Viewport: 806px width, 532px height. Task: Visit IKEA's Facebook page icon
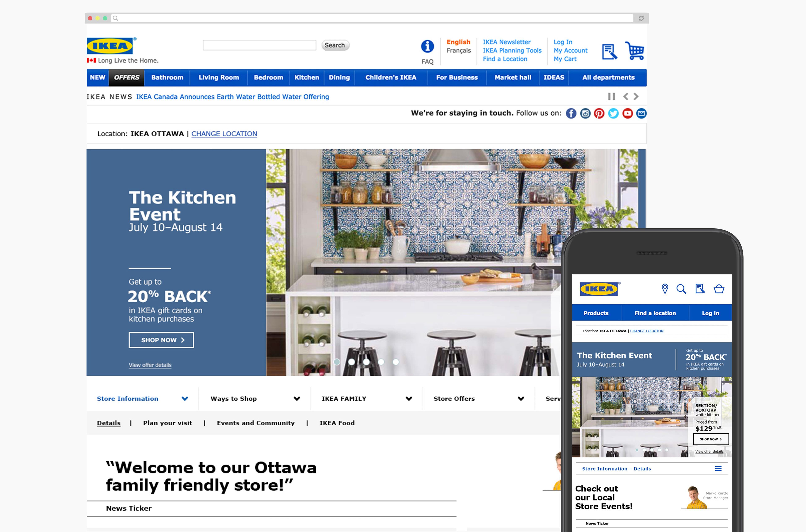pyautogui.click(x=571, y=113)
